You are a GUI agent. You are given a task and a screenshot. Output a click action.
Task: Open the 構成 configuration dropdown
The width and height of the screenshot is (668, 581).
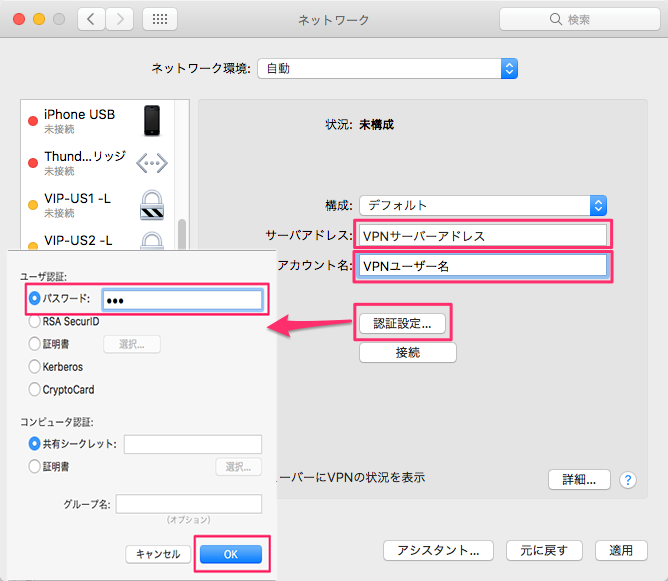(483, 205)
